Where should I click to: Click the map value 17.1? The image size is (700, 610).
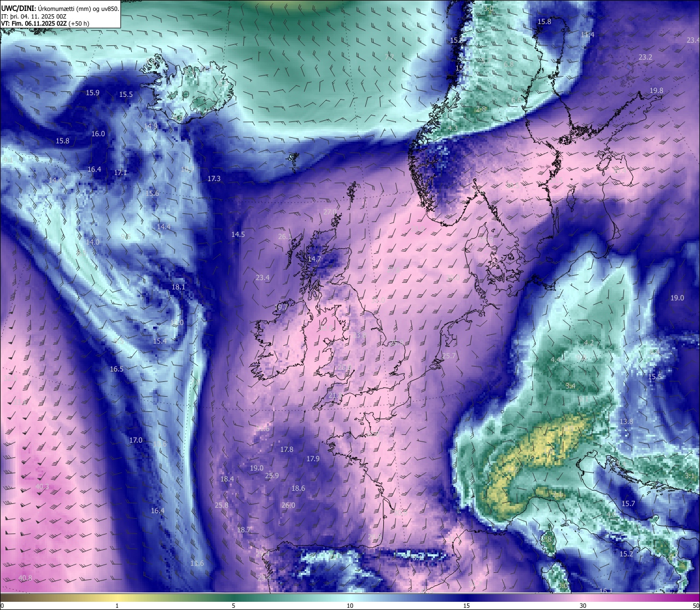pyautogui.click(x=120, y=172)
